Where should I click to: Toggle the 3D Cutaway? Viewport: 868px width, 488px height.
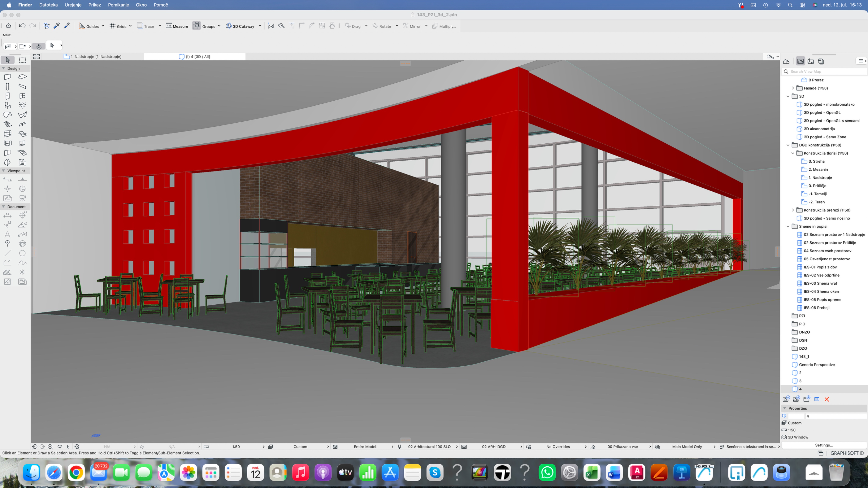[x=240, y=26]
